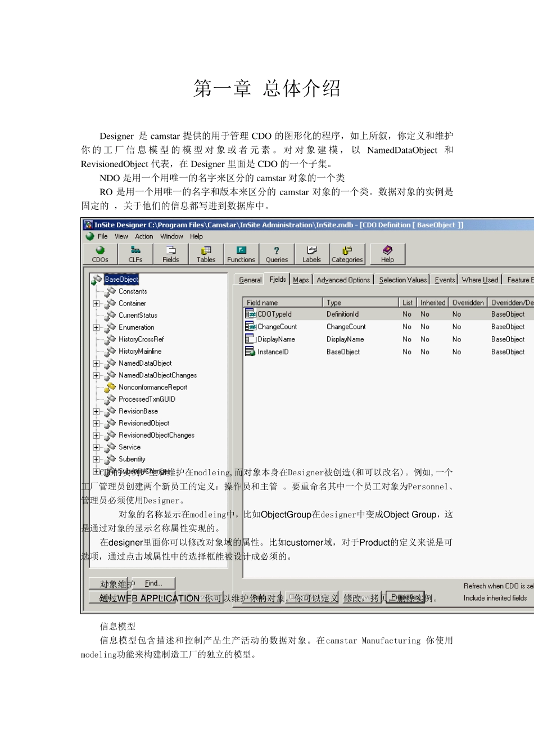Open the CLFs toolbar button

tap(135, 254)
